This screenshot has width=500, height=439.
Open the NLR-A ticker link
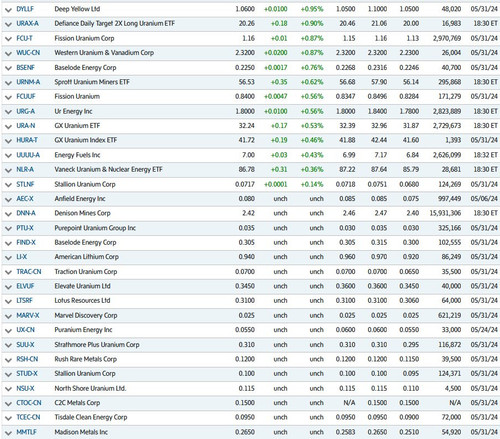(25, 169)
